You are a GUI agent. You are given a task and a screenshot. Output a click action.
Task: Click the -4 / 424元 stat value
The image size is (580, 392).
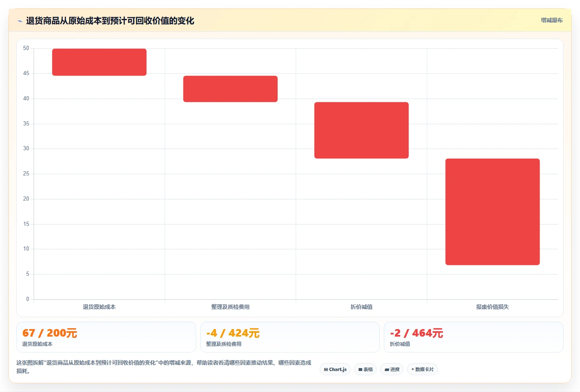[x=233, y=333]
